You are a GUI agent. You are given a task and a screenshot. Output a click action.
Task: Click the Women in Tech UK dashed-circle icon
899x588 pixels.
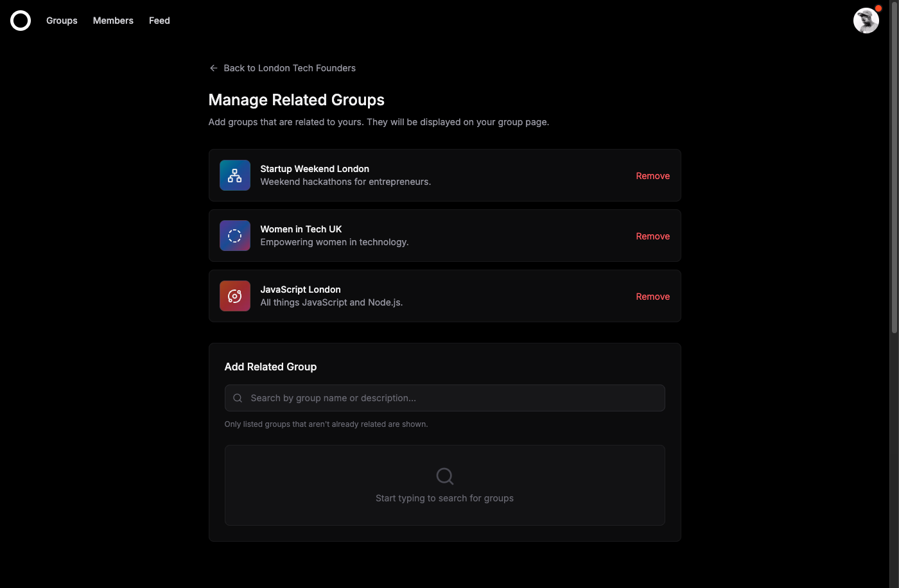234,236
